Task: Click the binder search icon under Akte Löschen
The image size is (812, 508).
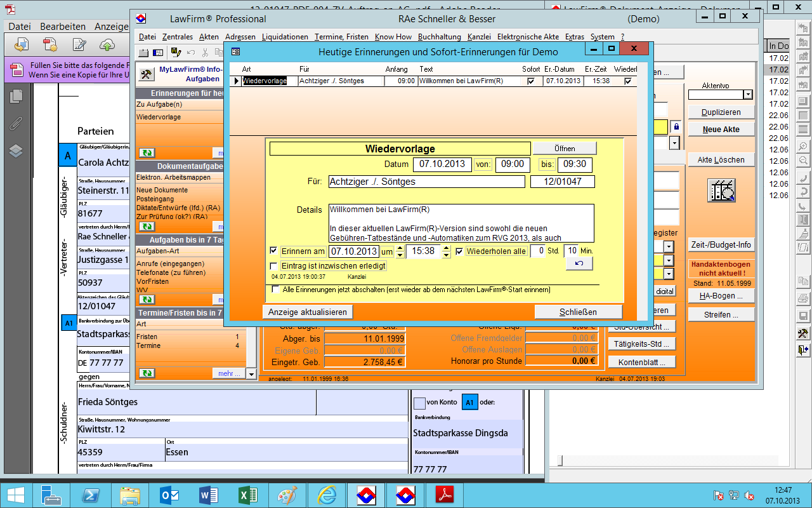Action: click(x=721, y=190)
